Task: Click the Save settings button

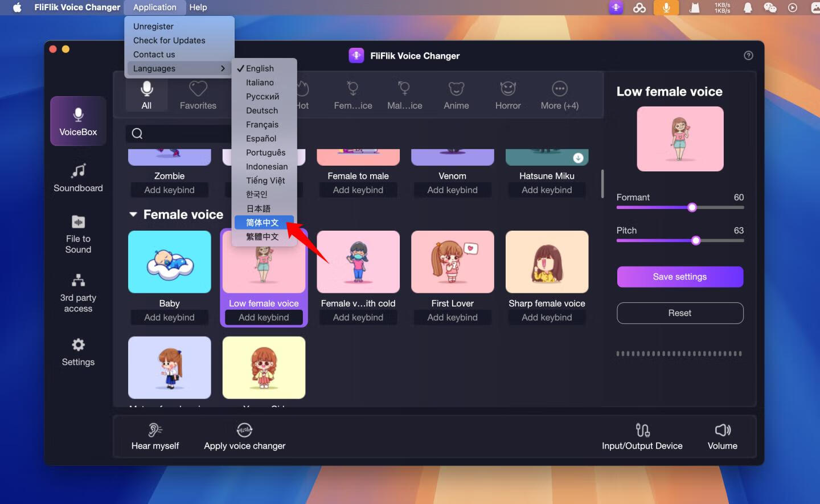Action: tap(679, 277)
